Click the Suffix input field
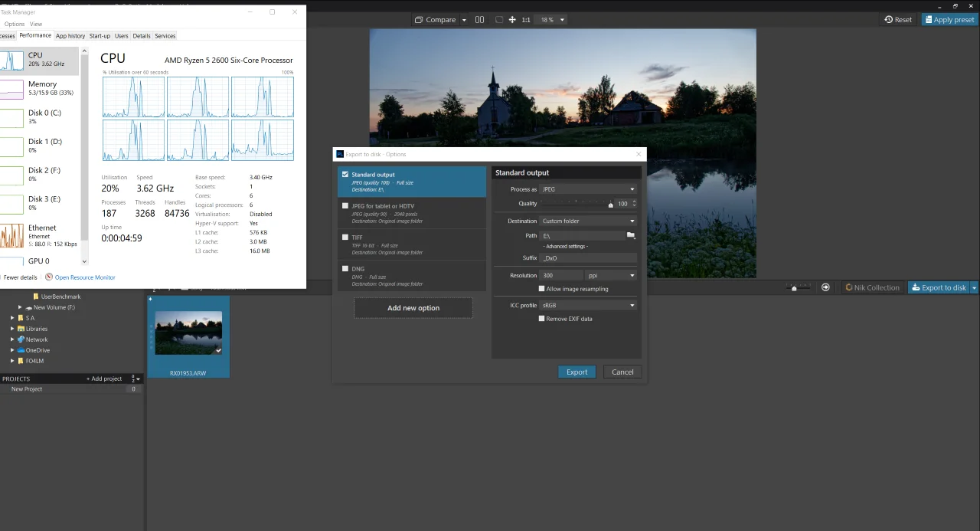 tap(588, 258)
